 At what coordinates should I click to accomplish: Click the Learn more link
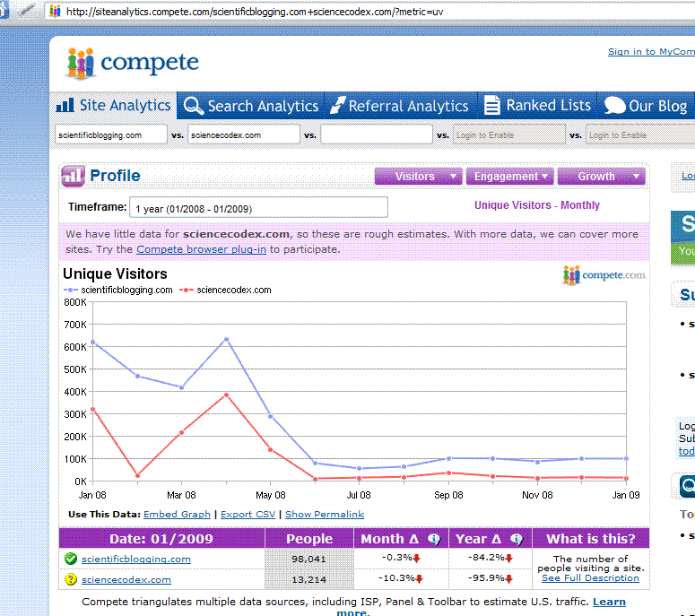pos(609,602)
